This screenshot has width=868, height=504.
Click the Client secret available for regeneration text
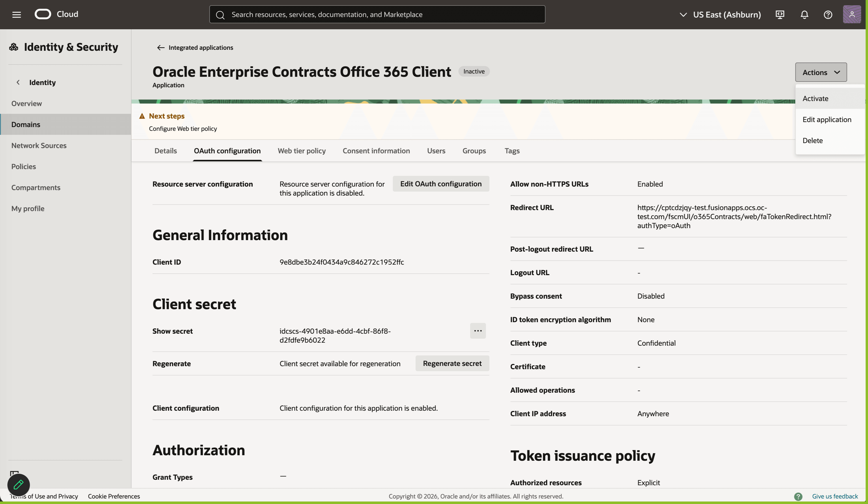coord(340,363)
